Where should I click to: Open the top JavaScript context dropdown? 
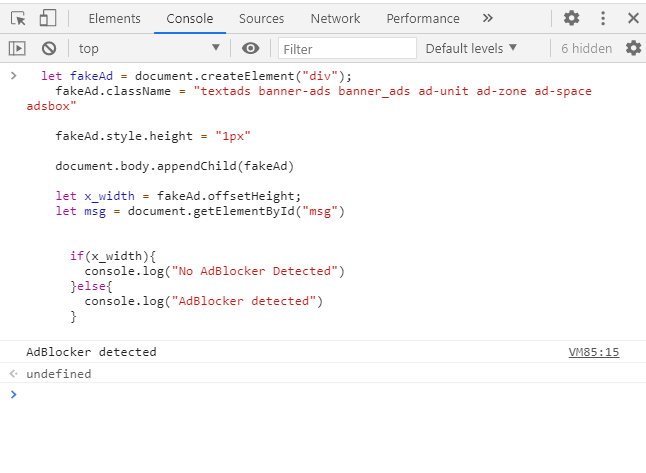(x=149, y=49)
